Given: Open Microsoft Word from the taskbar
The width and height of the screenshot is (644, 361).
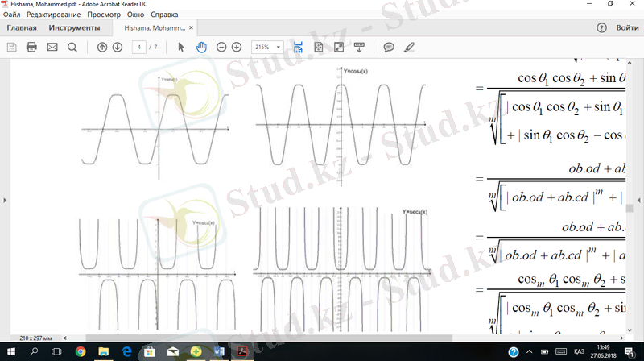Looking at the screenshot, I should coord(219,351).
